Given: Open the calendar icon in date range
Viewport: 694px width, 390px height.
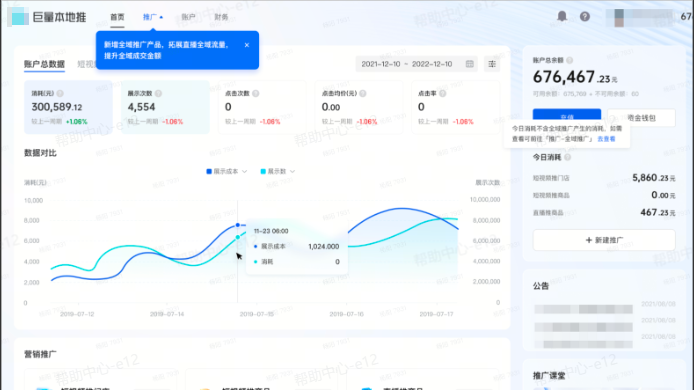Looking at the screenshot, I should (470, 64).
